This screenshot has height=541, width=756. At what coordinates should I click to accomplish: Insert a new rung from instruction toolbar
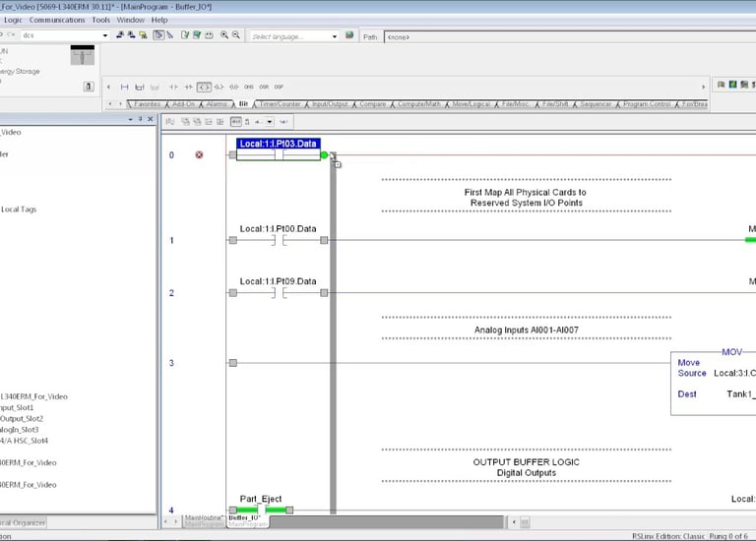[124, 87]
